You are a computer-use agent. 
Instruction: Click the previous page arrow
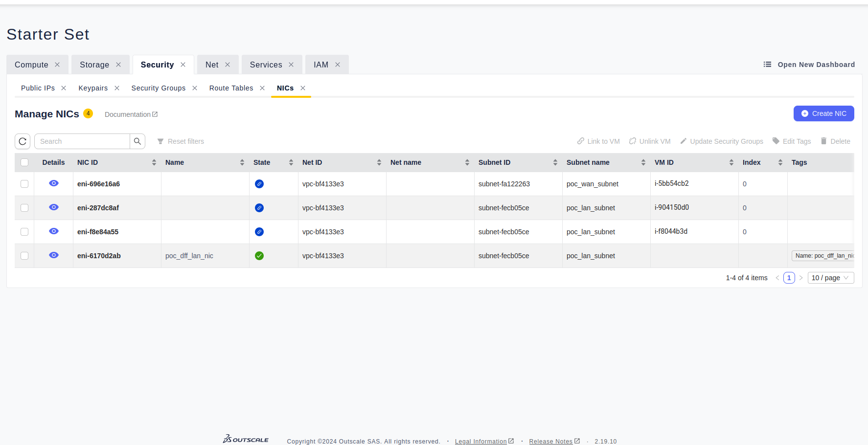777,278
